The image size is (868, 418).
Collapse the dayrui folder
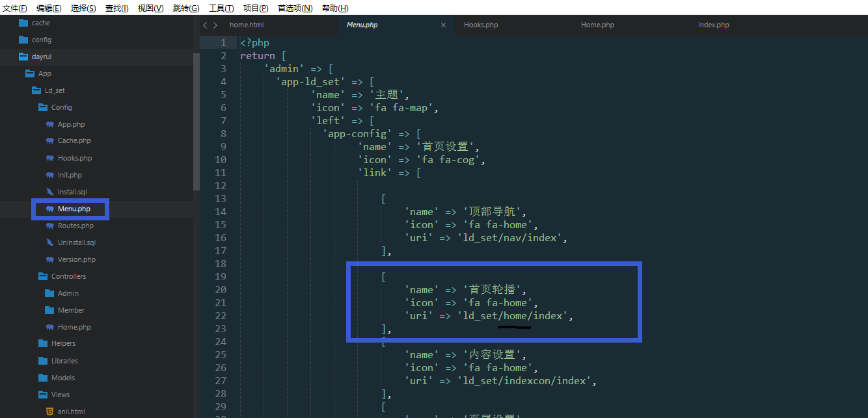pyautogui.click(x=23, y=57)
